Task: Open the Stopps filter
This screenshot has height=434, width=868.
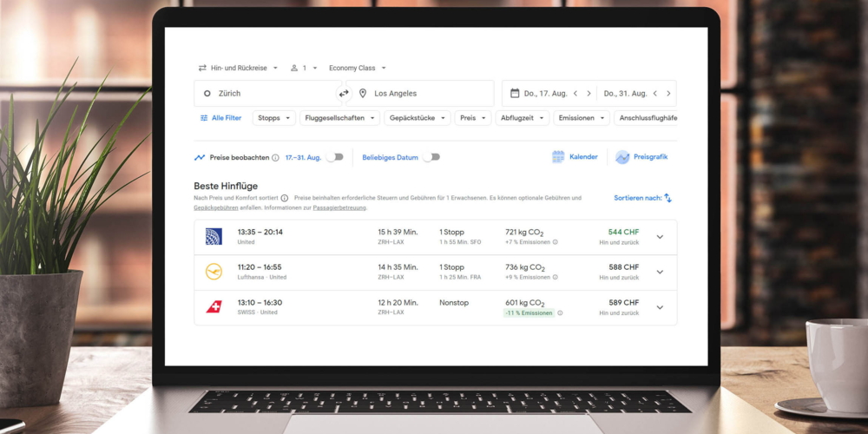Action: pyautogui.click(x=273, y=118)
